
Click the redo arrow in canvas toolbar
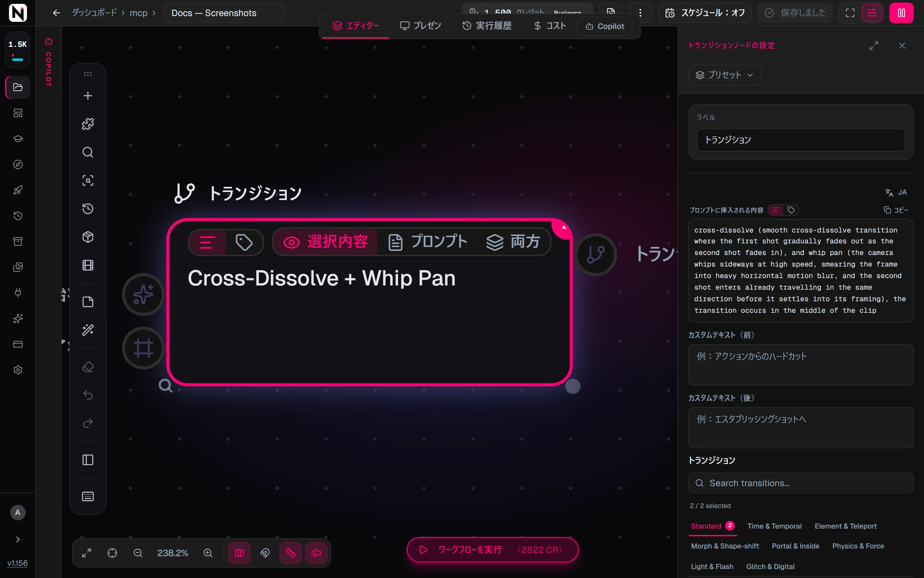(x=88, y=423)
